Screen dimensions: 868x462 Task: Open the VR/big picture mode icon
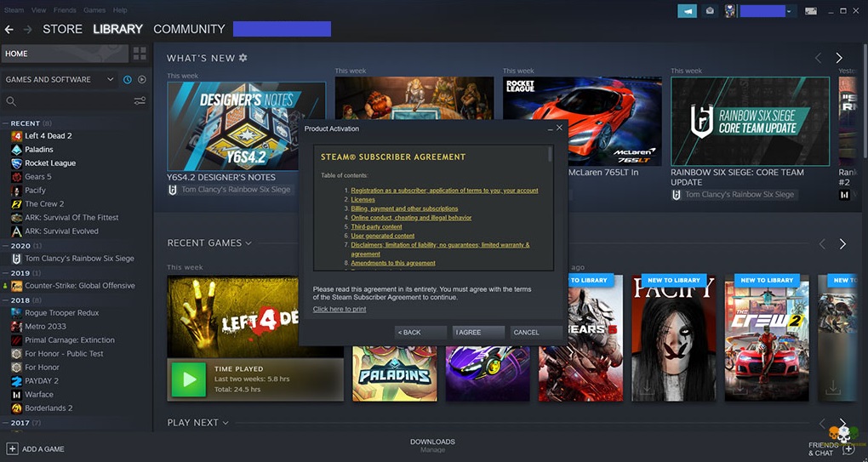point(811,10)
